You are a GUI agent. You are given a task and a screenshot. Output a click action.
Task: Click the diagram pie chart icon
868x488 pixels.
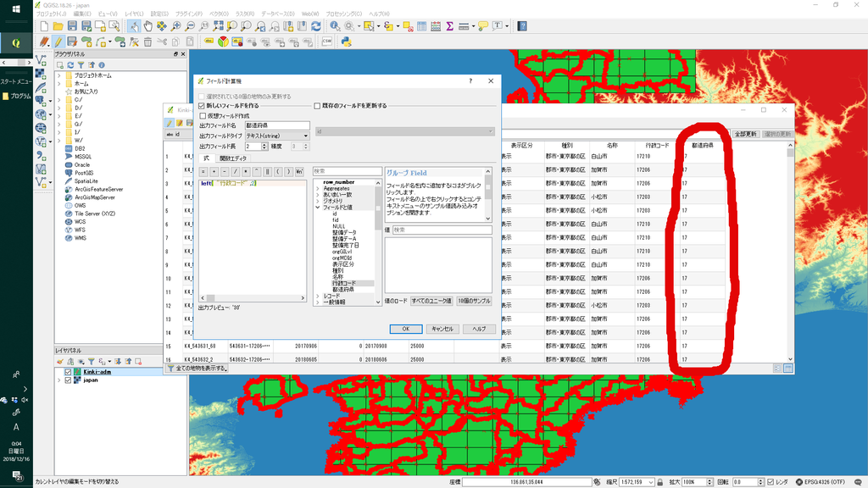[x=223, y=42]
